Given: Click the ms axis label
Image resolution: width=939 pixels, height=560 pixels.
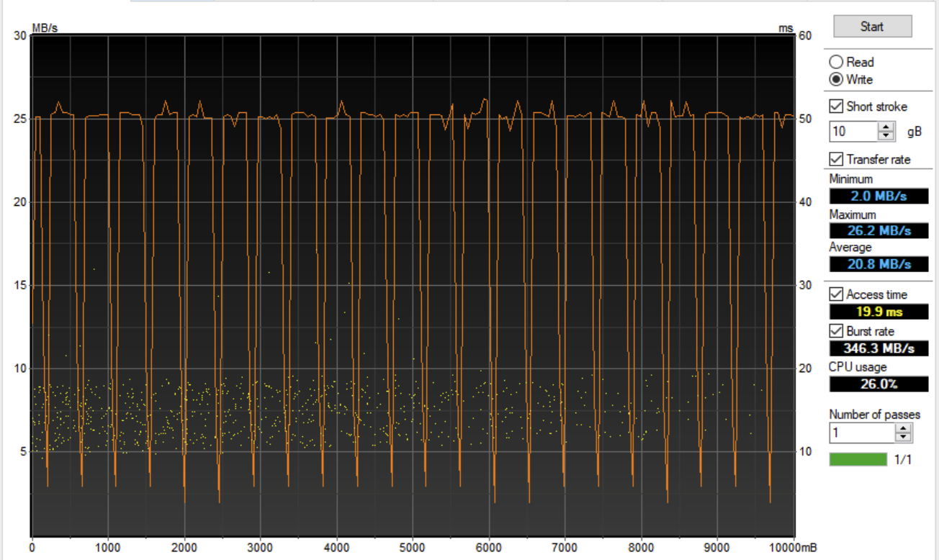Looking at the screenshot, I should click(x=786, y=28).
